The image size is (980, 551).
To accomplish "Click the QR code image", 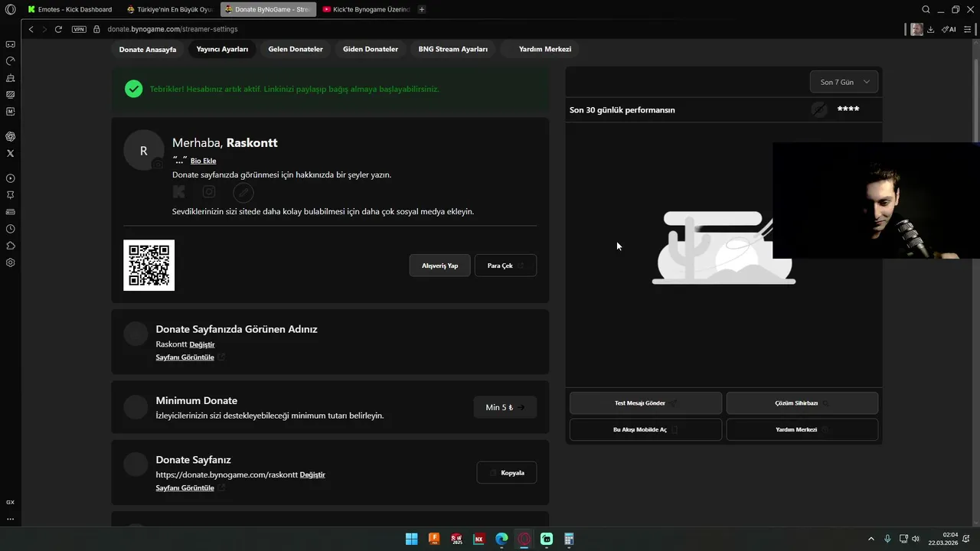I will click(x=149, y=265).
